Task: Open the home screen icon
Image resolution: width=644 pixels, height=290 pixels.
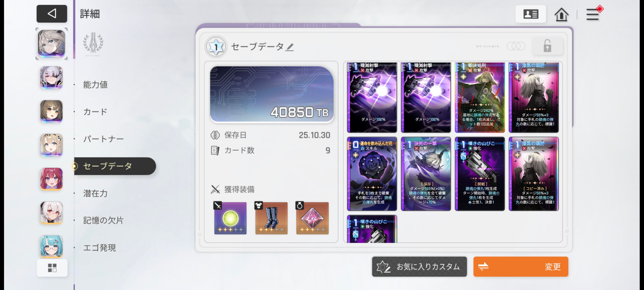Action: 561,14
